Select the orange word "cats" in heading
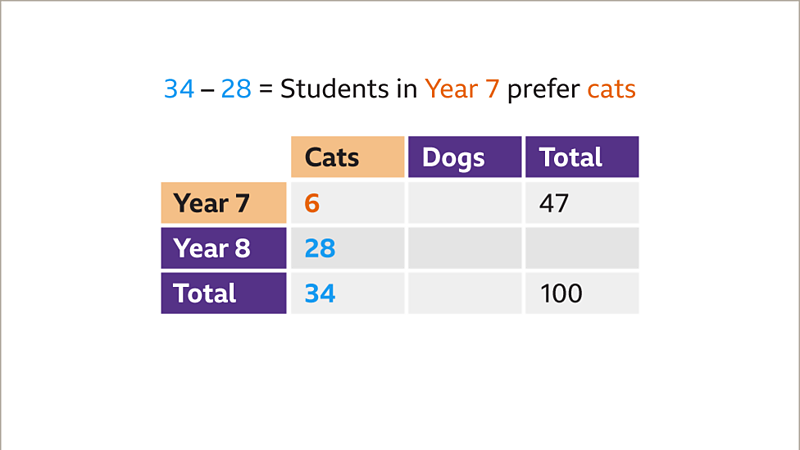Screen dimensions: 800x450 click(x=611, y=89)
